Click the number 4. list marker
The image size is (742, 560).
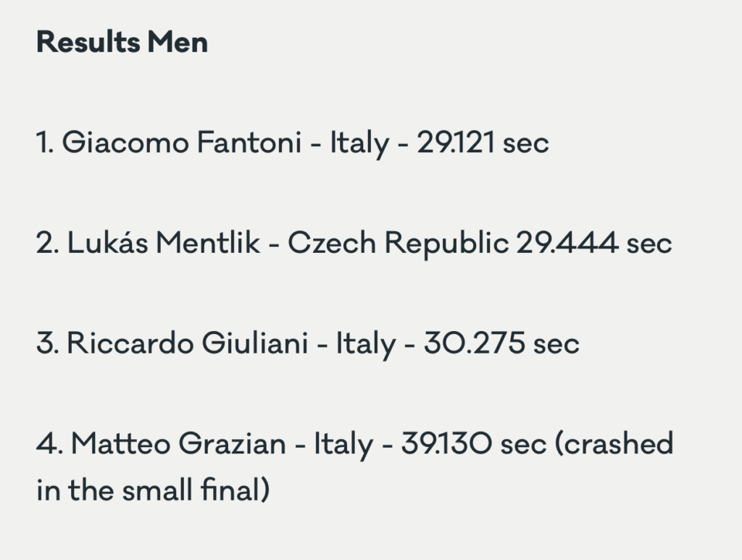(50, 443)
